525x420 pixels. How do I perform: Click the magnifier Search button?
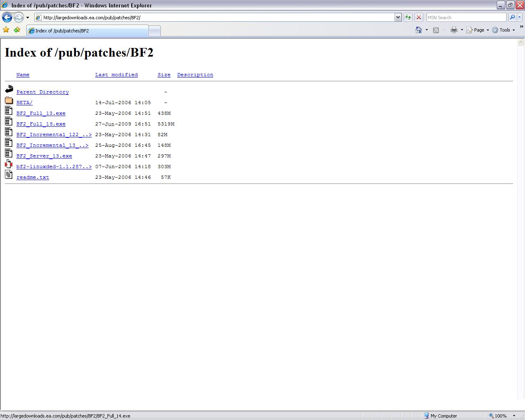pyautogui.click(x=512, y=17)
